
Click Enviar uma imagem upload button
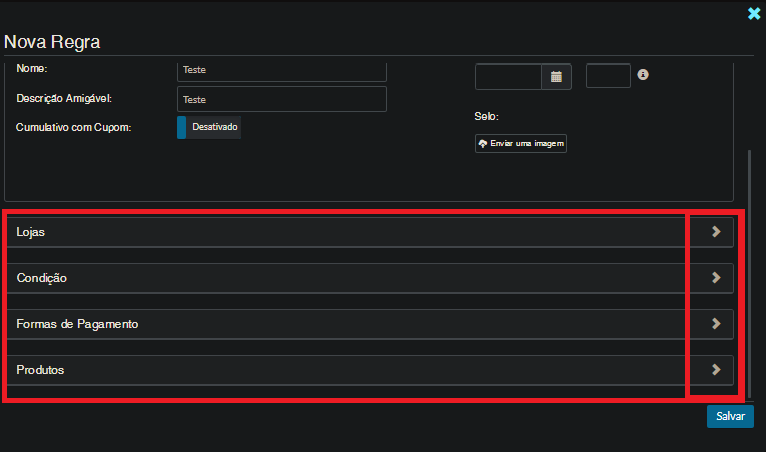pyautogui.click(x=521, y=144)
